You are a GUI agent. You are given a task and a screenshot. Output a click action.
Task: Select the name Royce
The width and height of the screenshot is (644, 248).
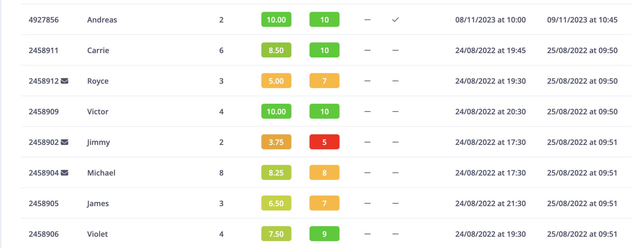(x=98, y=81)
